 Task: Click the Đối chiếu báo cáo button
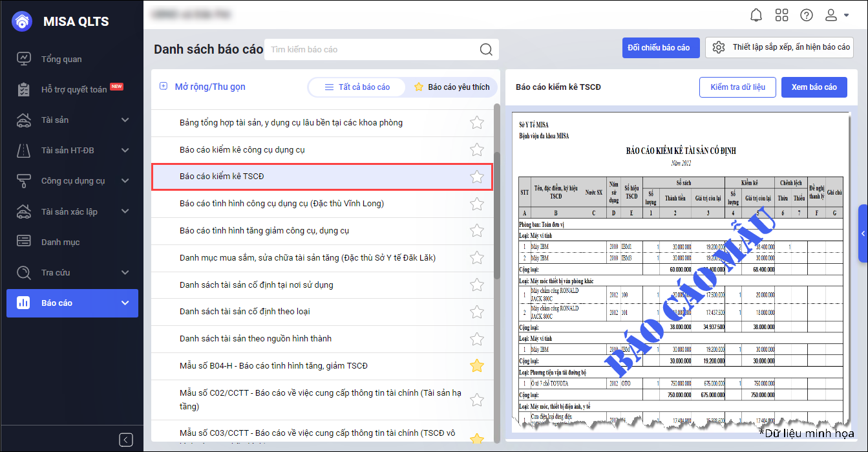coord(658,48)
